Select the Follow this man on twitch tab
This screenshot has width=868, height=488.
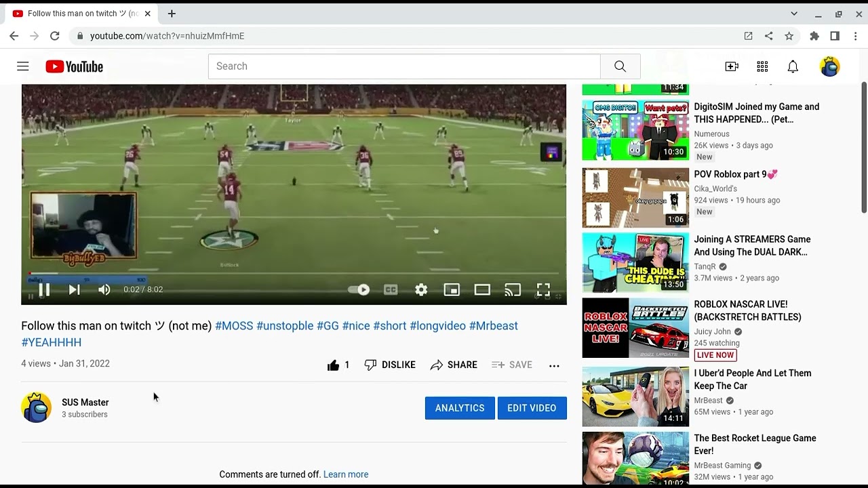82,14
